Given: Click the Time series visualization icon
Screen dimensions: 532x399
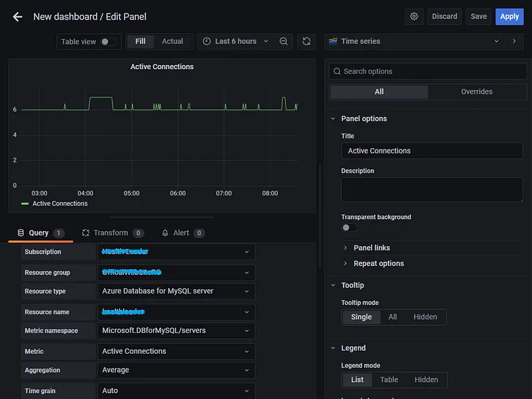Looking at the screenshot, I should point(333,41).
